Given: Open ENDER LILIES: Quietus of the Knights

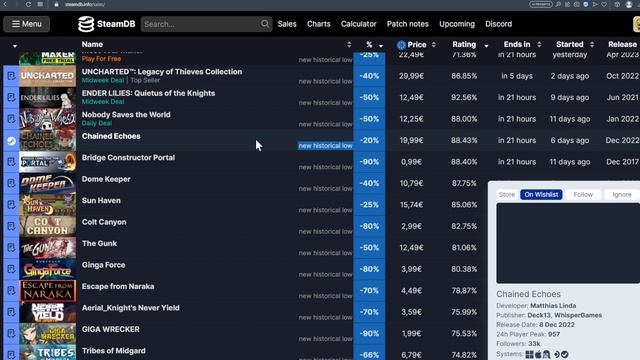Looking at the screenshot, I should coord(148,93).
